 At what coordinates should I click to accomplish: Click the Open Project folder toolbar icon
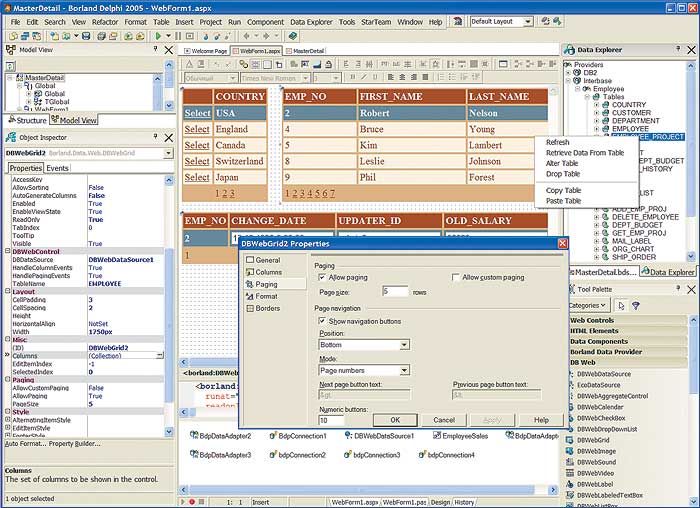(x=67, y=36)
